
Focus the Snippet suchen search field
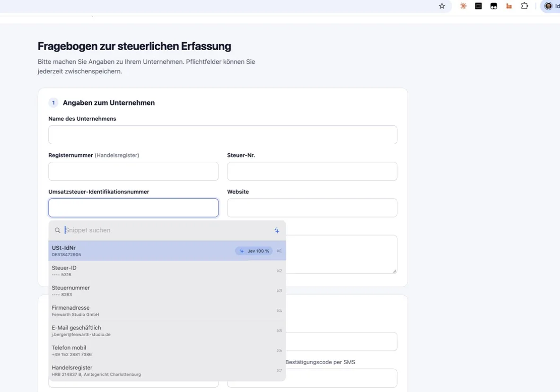[x=167, y=230]
